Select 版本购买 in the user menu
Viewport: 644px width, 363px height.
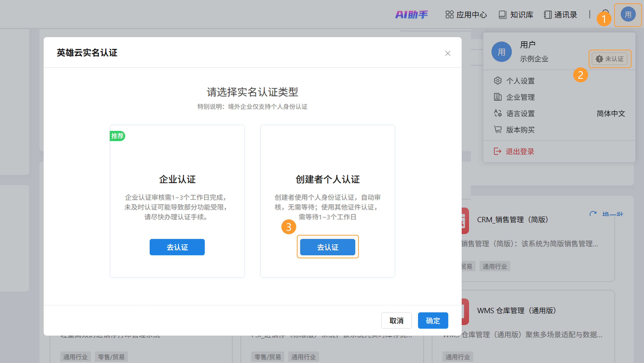[520, 130]
